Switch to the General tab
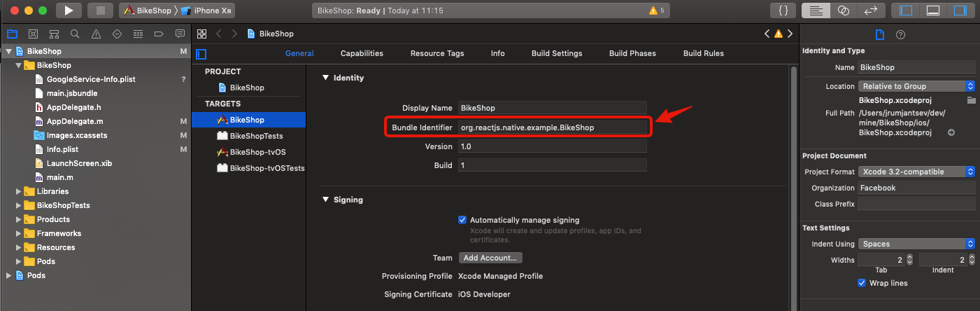980x311 pixels. (299, 53)
